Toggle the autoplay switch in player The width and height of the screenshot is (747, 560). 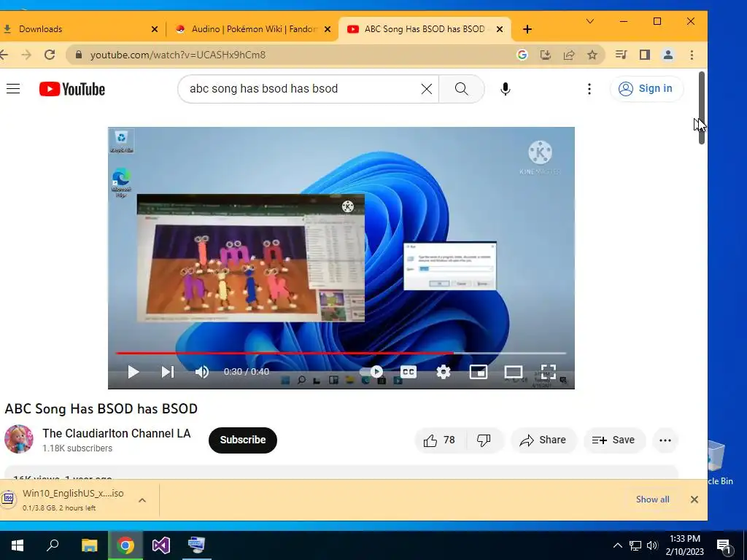click(371, 371)
